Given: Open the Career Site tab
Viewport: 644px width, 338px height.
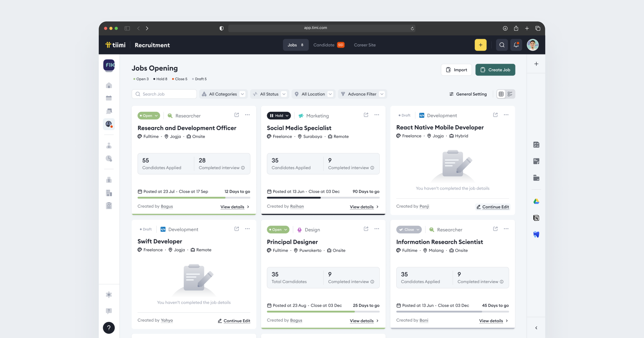Looking at the screenshot, I should (365, 45).
